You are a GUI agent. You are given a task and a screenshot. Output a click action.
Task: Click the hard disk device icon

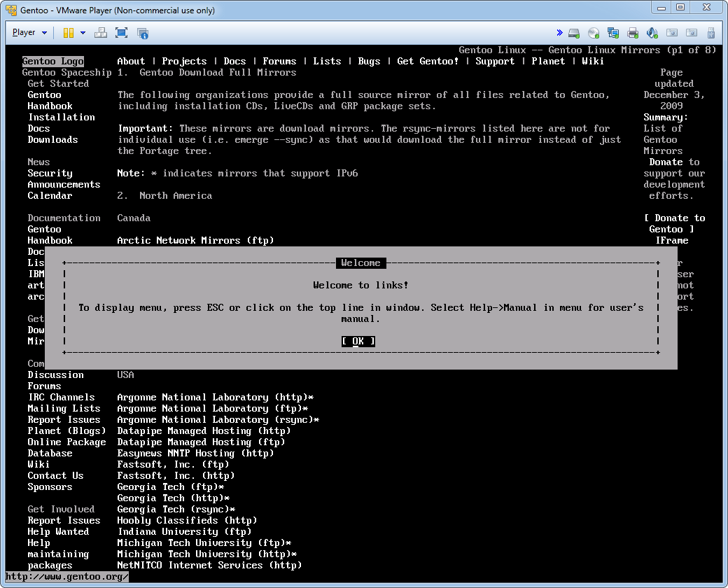pyautogui.click(x=574, y=33)
